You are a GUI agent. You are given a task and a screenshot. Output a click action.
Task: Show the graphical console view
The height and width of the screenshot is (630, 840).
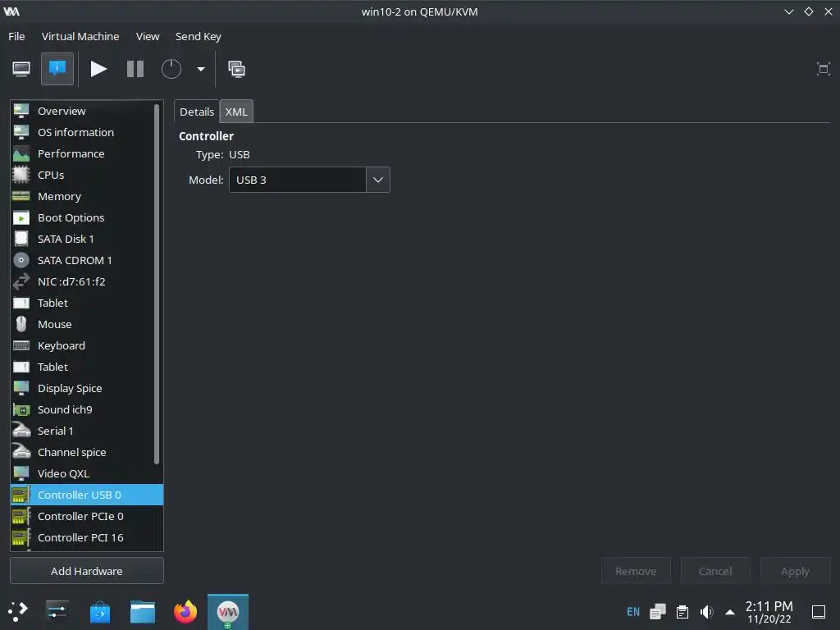[x=21, y=69]
